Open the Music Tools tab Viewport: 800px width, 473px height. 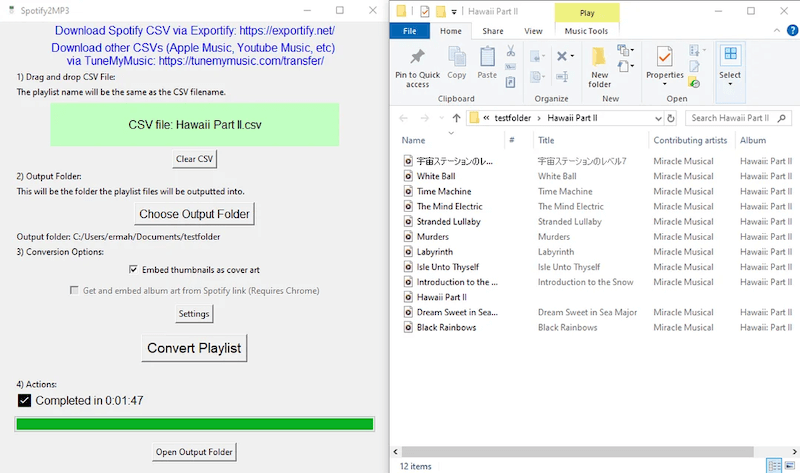[x=586, y=31]
